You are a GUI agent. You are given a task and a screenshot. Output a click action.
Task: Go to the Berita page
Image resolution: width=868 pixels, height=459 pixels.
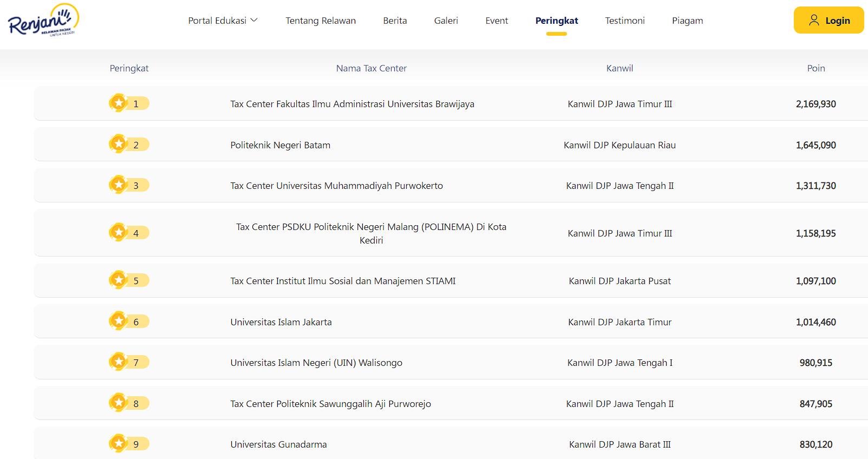395,21
